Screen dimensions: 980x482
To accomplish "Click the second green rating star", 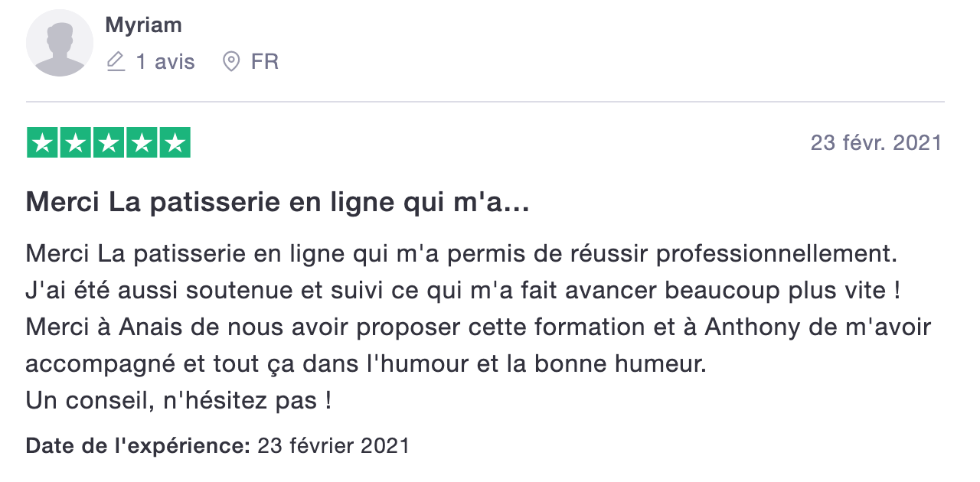I will point(75,143).
